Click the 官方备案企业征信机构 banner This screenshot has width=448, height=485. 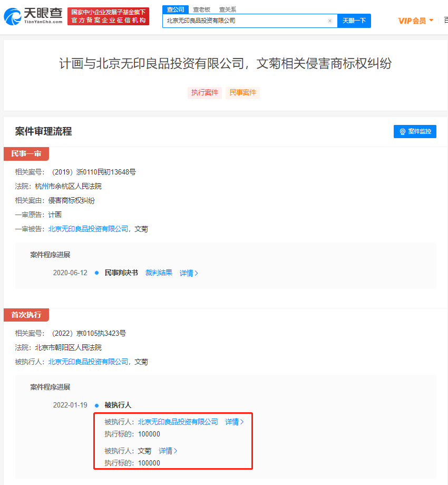109,20
